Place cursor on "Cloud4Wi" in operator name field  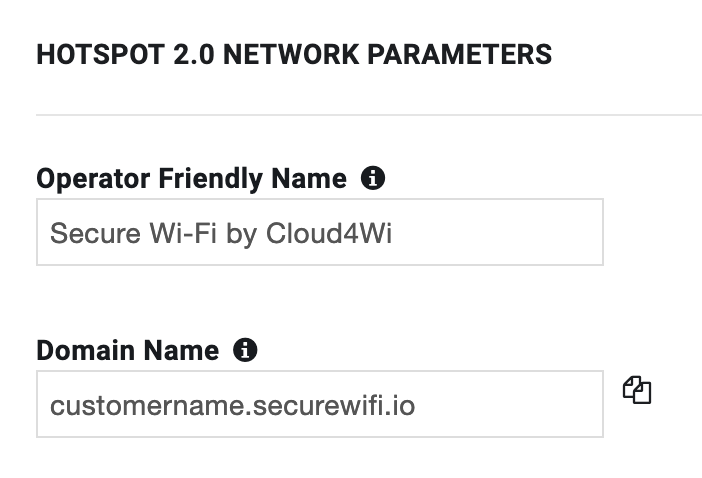[x=329, y=233]
